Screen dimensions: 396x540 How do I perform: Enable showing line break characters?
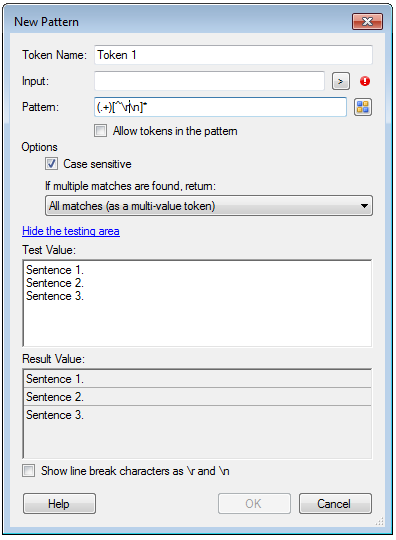point(29,470)
